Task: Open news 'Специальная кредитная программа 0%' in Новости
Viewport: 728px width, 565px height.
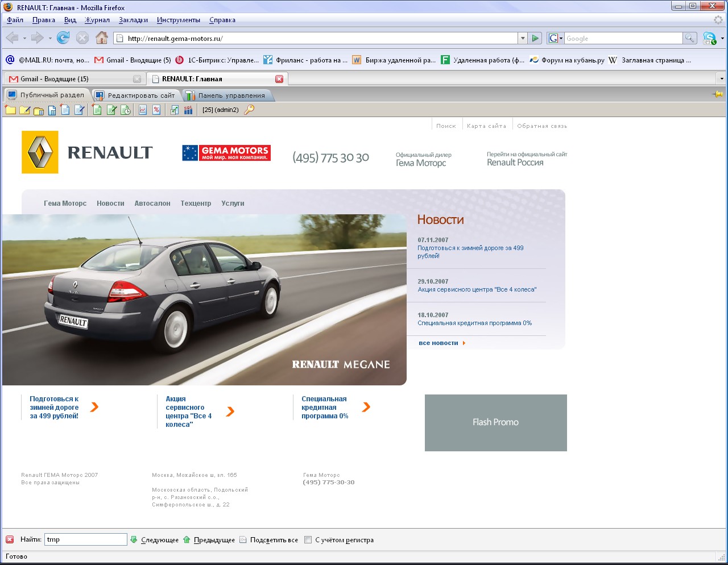Action: pos(475,323)
